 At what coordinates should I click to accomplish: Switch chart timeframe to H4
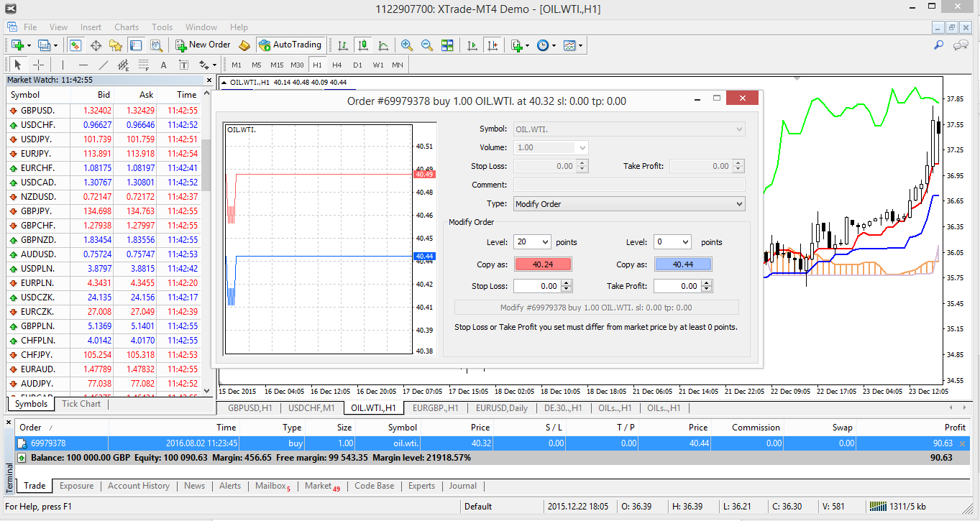click(336, 65)
